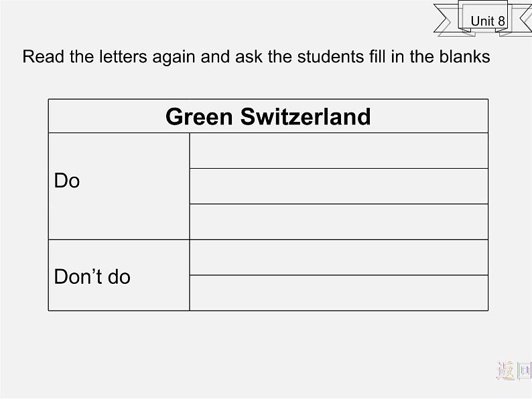
Task: Click the upper blank row beside "Don't do"
Action: pos(338,257)
